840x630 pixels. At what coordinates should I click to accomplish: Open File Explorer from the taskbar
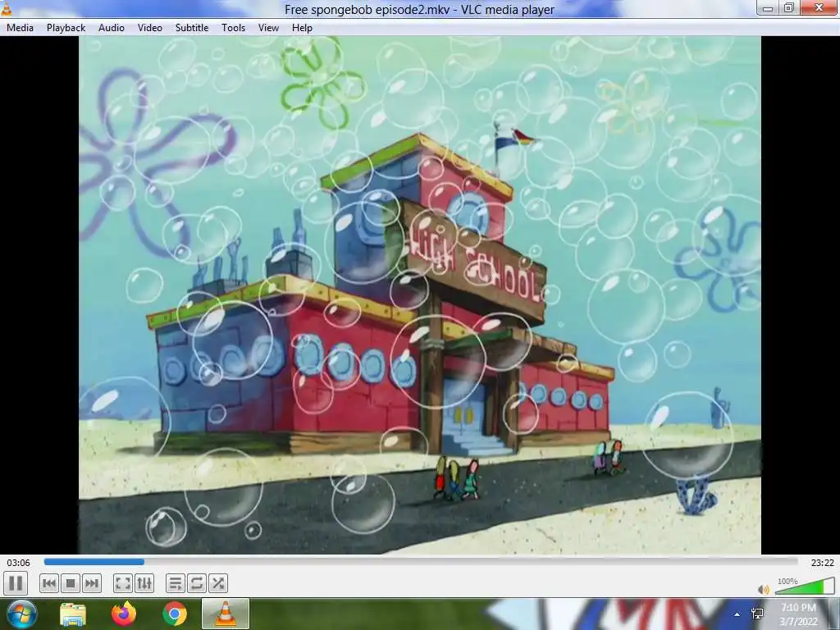(x=73, y=614)
